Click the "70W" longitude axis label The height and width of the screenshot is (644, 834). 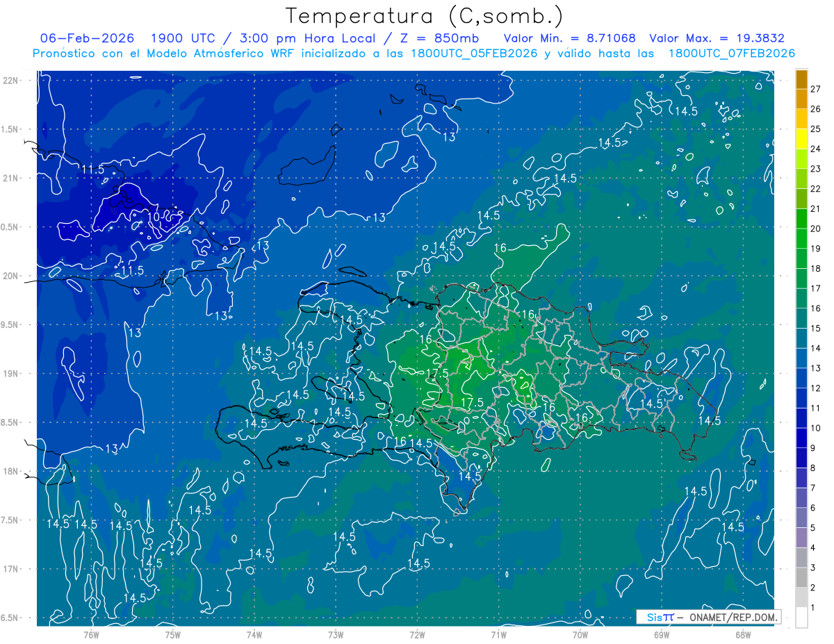pos(580,634)
